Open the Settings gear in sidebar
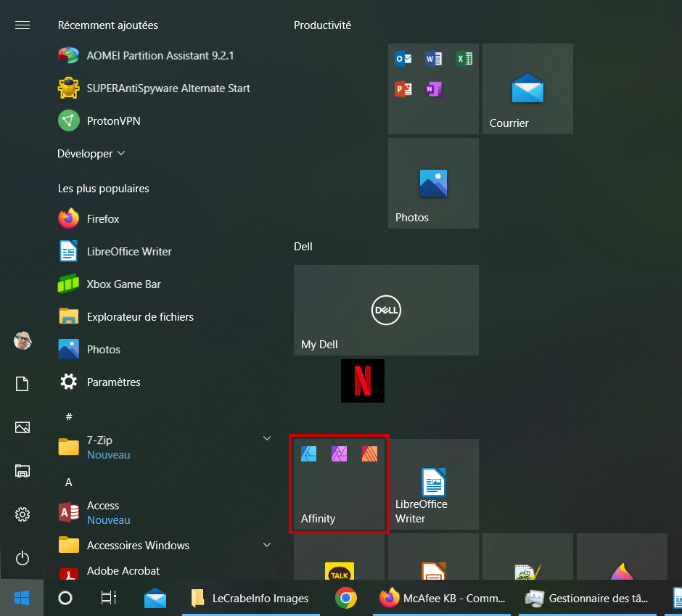This screenshot has height=616, width=682. [x=22, y=514]
